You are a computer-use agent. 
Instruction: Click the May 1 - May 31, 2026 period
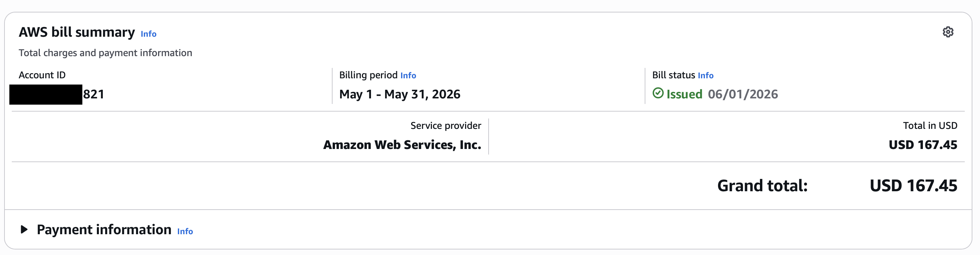tap(399, 94)
